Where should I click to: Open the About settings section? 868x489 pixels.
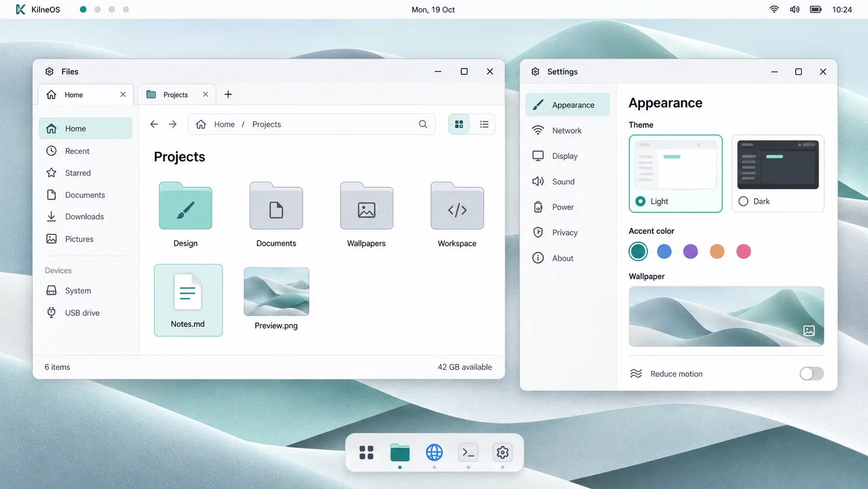pos(567,258)
